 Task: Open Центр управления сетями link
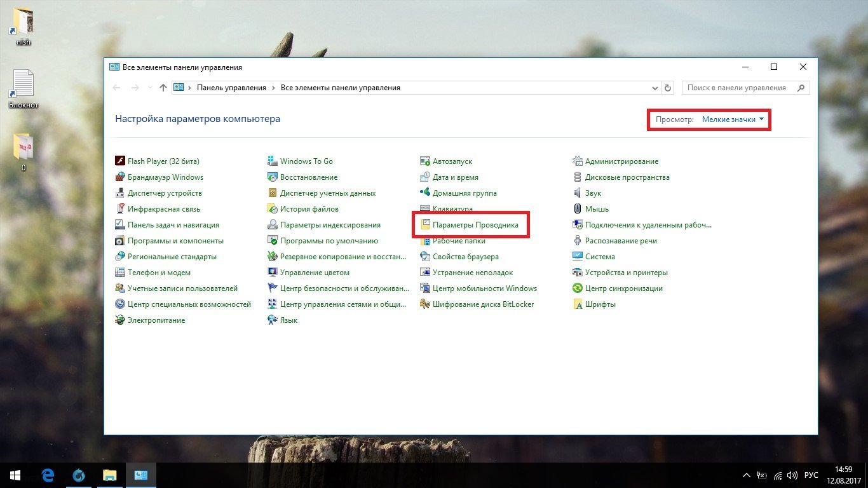coord(343,304)
